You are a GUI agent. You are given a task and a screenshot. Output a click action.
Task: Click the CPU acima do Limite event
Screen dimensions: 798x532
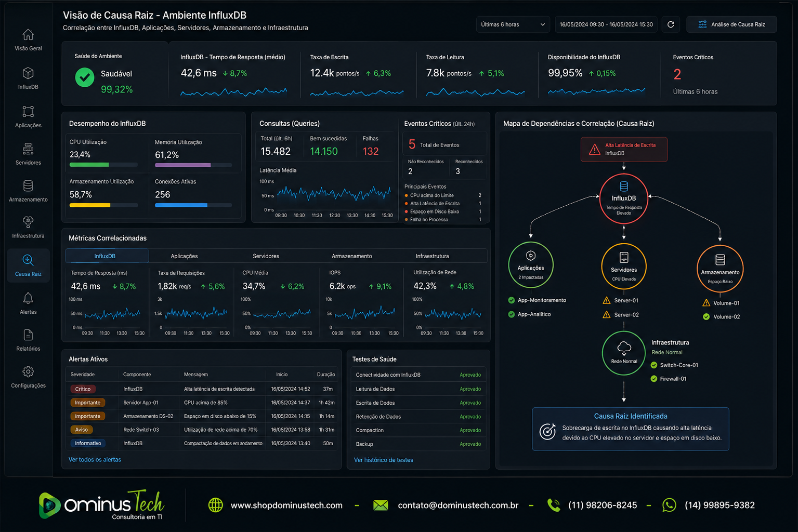(x=443, y=195)
